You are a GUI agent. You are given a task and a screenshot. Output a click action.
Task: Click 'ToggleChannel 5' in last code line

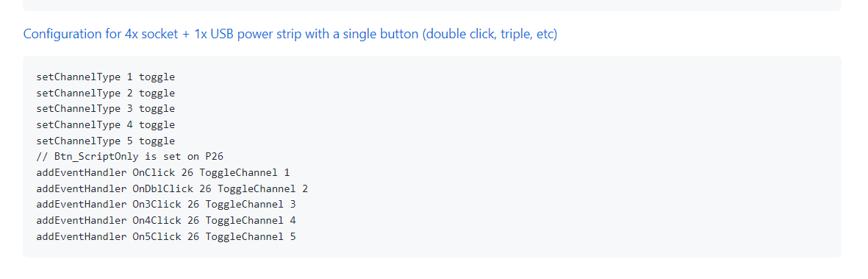click(251, 237)
